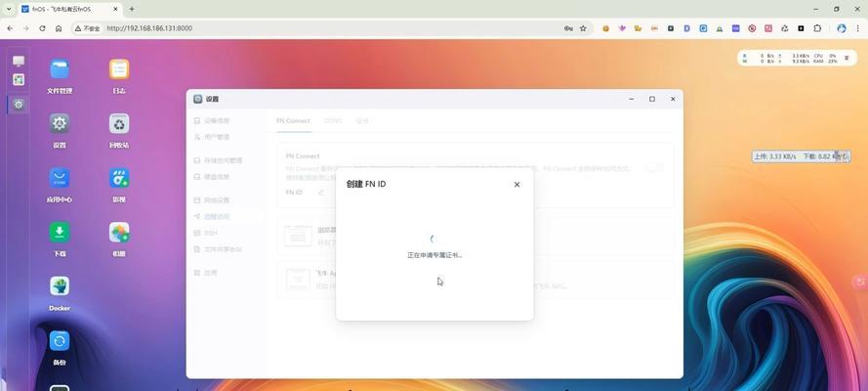The image size is (868, 391).
Task: Open the 备份 backup app icon
Action: tap(60, 340)
